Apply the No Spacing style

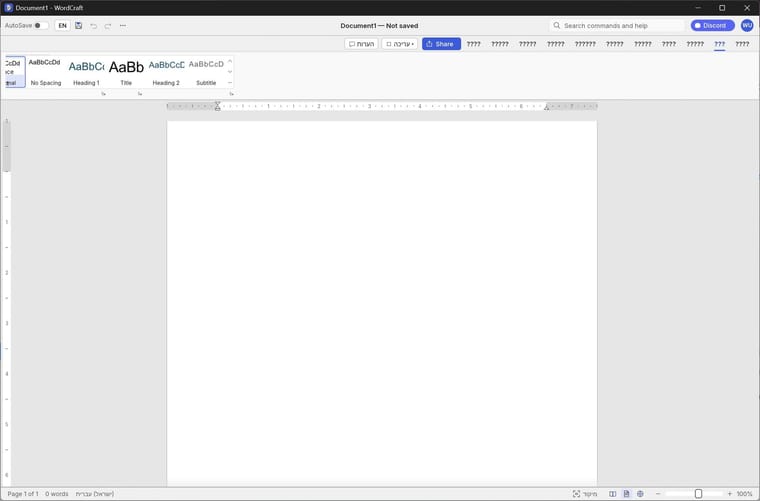tap(46, 72)
